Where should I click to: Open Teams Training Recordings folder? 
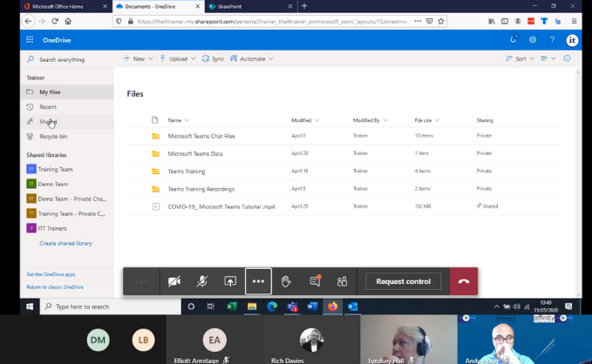[201, 189]
